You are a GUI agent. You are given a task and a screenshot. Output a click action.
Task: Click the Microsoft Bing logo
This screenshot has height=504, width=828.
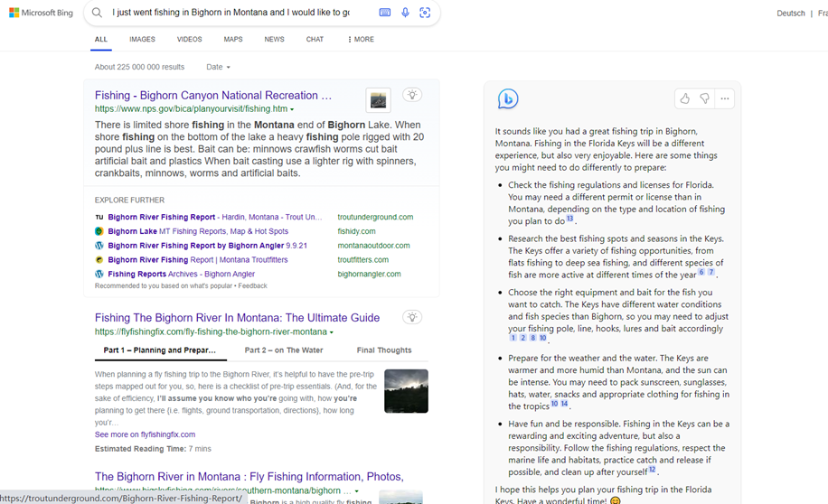coord(42,13)
